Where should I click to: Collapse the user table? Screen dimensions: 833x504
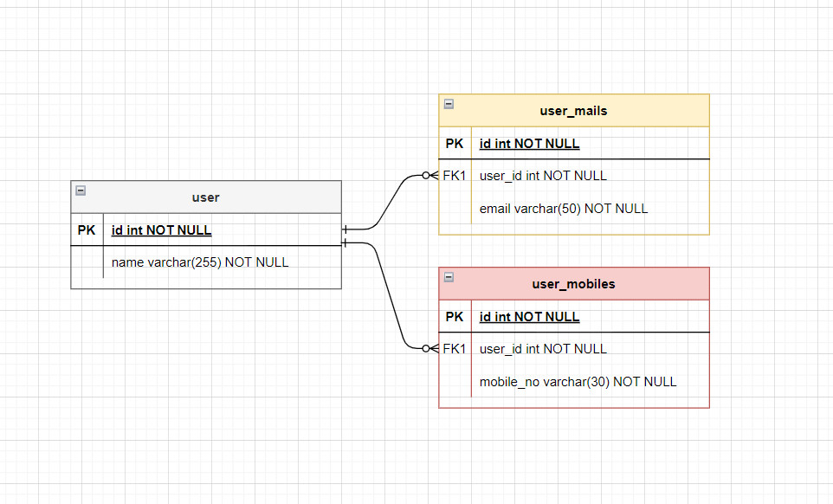[81, 191]
